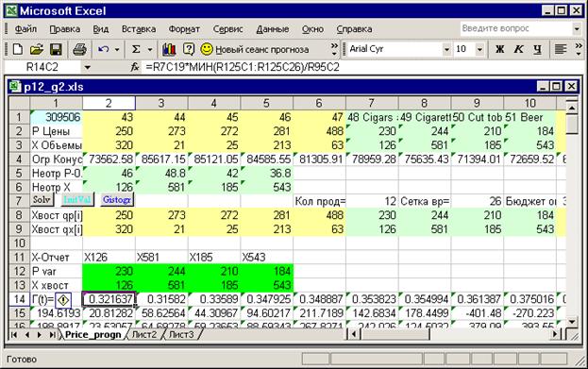This screenshot has width=588, height=369.
Task: Open the Файл menu
Action: click(25, 29)
